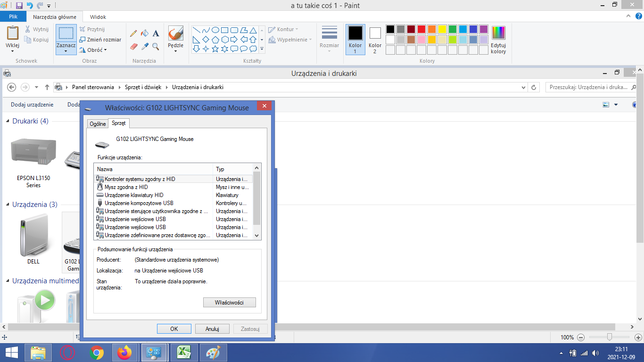Screen dimensions: 644x362
Task: Click the Właściwości button in dialog
Action: coord(229,302)
